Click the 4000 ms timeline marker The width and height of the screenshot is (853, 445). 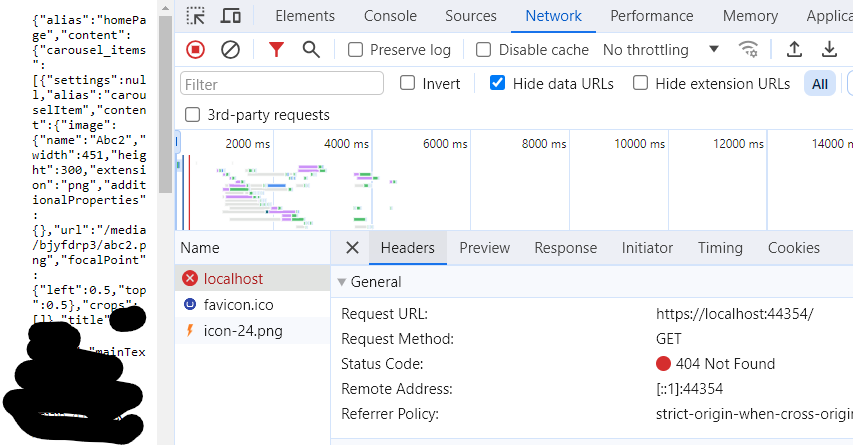[x=347, y=144]
